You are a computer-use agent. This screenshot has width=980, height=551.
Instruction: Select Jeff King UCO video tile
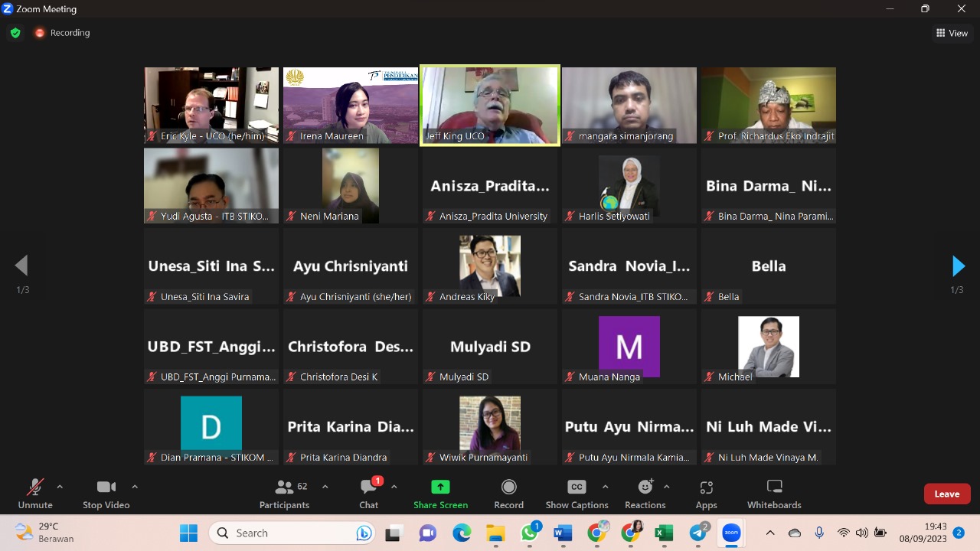pyautogui.click(x=490, y=105)
